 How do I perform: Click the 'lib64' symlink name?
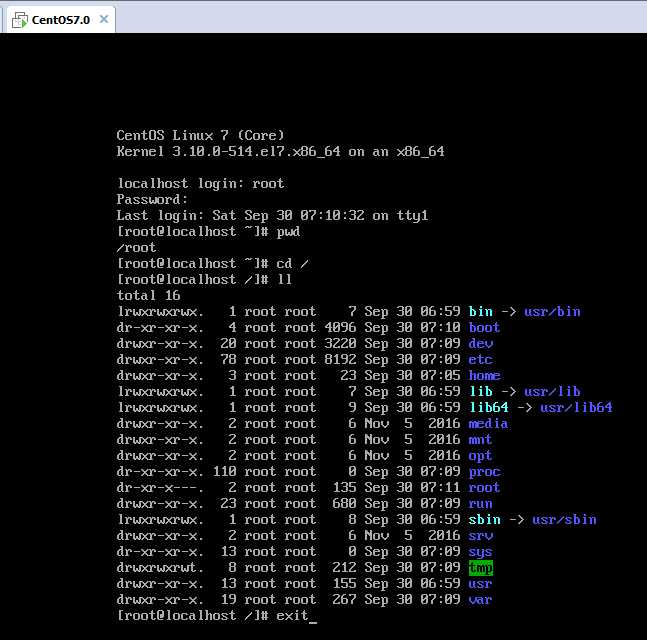pos(489,407)
